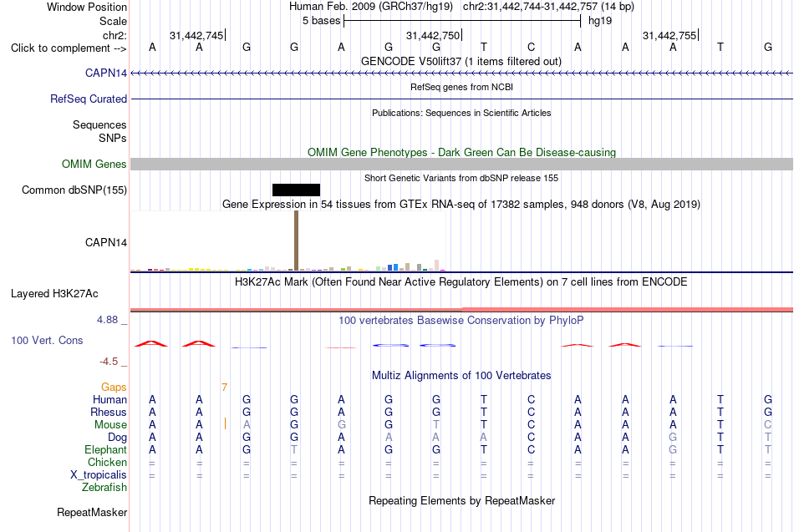Click the '5 bases' scale bar label
Viewport: 794px width, 532px height.
point(322,21)
